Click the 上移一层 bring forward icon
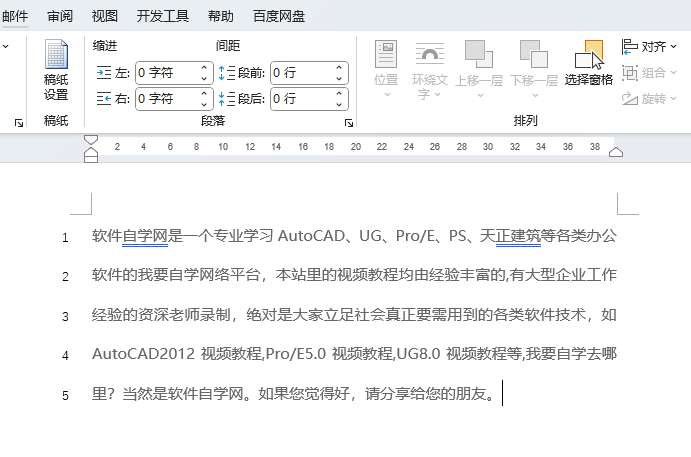The image size is (691, 457). [479, 54]
